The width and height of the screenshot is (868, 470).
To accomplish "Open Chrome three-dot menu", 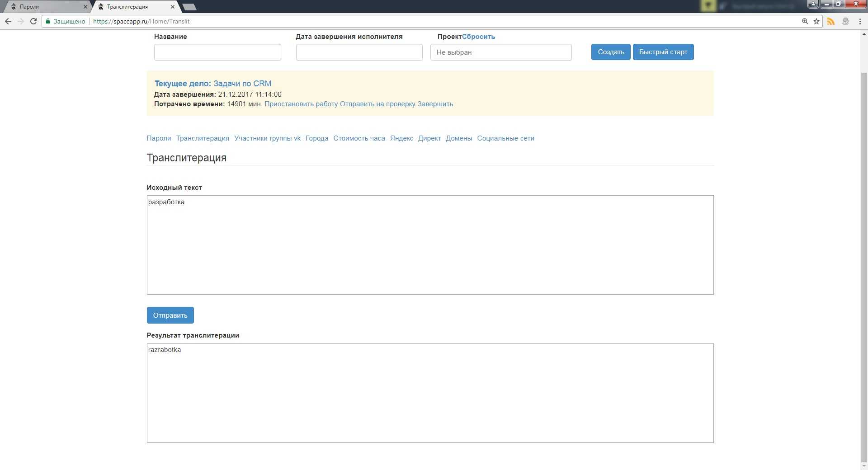I will click(x=860, y=21).
